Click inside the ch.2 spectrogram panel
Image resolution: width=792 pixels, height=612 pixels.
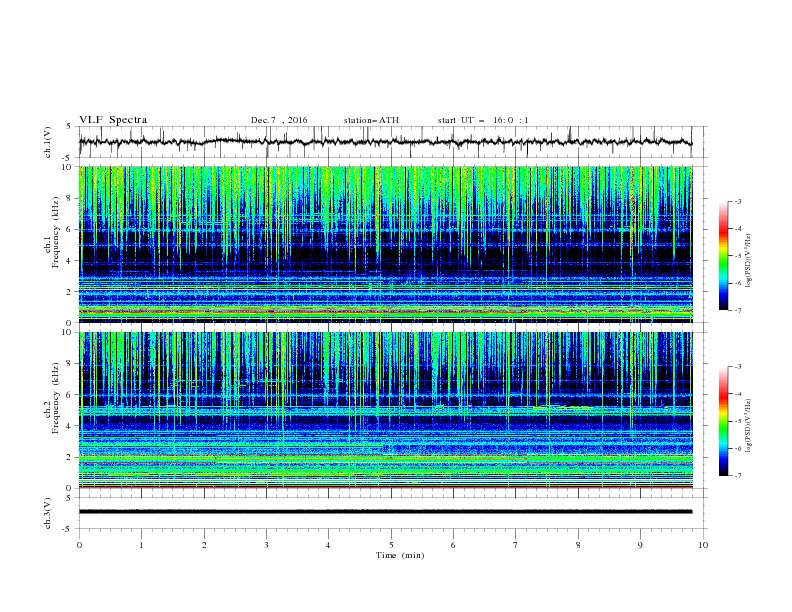[385, 410]
